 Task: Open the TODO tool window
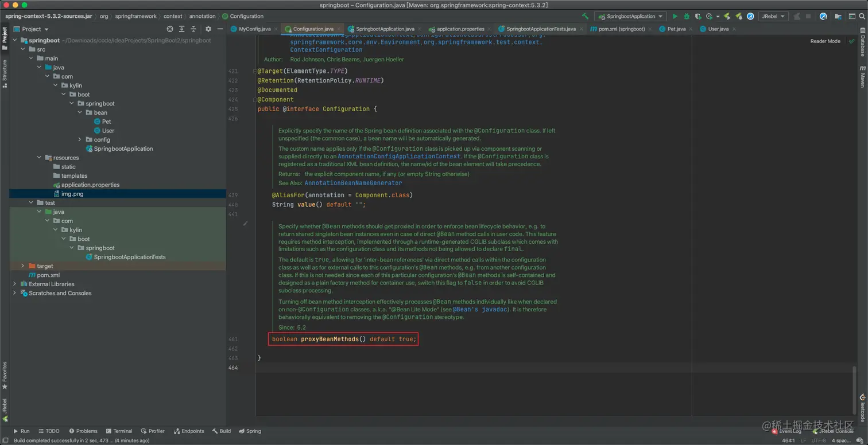(x=49, y=431)
